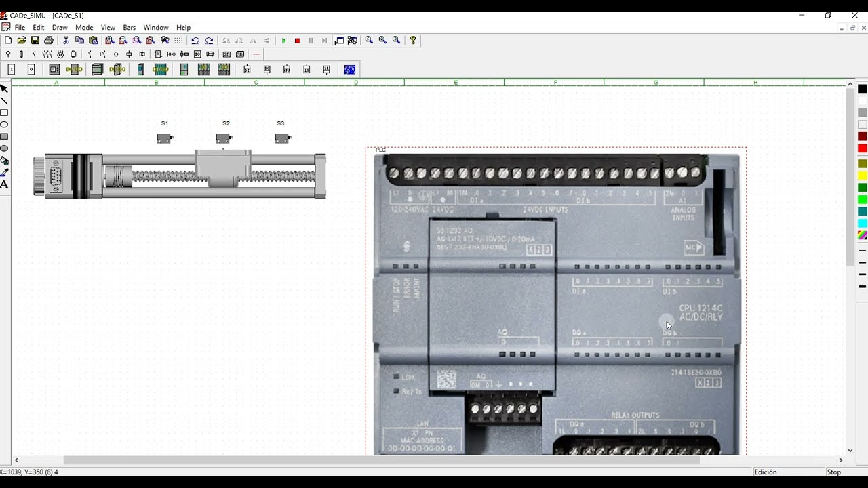
Task: Click the input module icon labeled I
Action: [12, 70]
